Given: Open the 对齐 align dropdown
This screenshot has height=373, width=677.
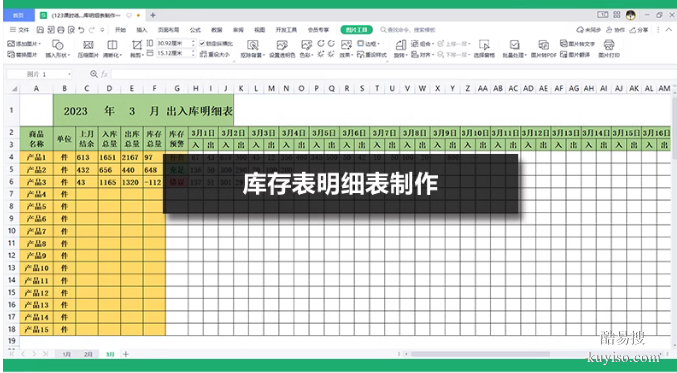Looking at the screenshot, I should pyautogui.click(x=422, y=54).
